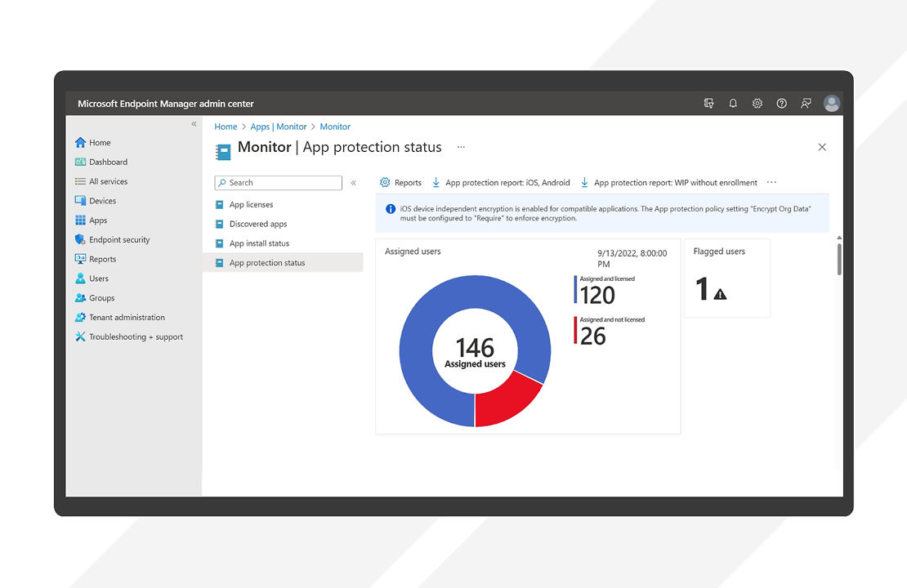Click the vertical scrollbar thumb in content pane
The image size is (907, 588).
click(839, 259)
